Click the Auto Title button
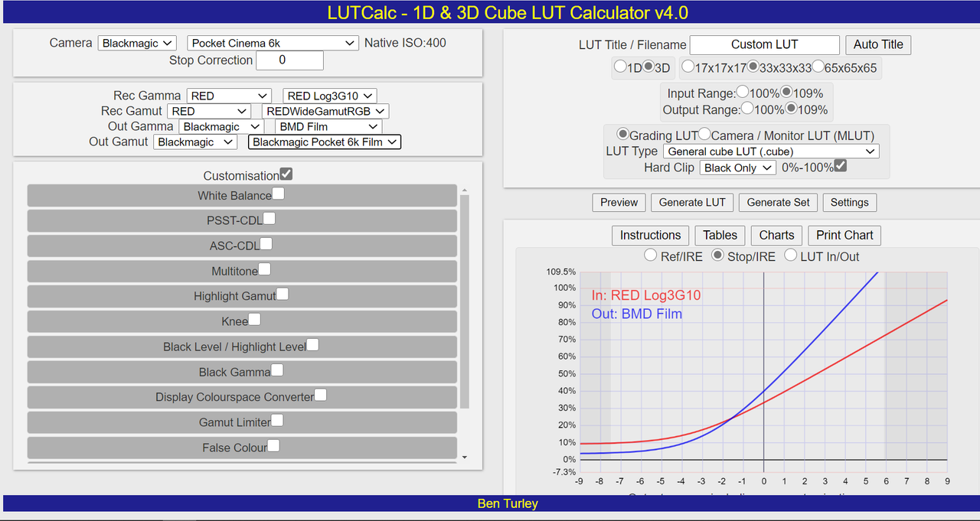980x521 pixels. [x=878, y=44]
